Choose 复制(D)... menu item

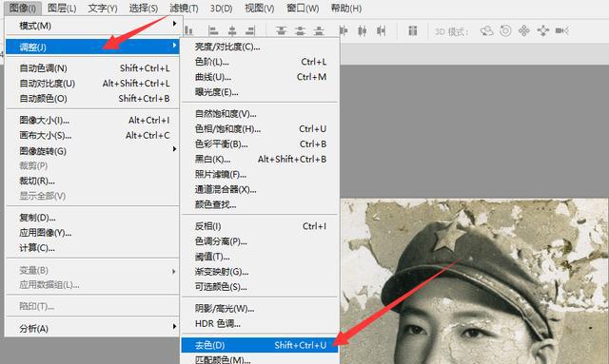pos(92,218)
